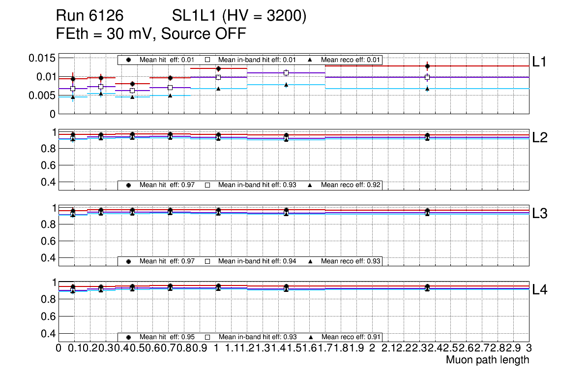
Task: Click the open square data point near 1.45 in L1
Action: coord(286,73)
